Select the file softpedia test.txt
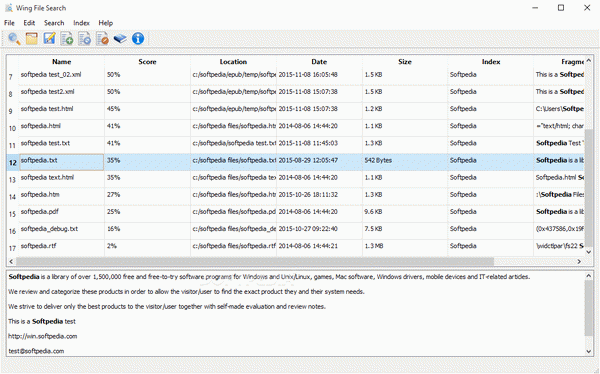The image size is (600, 374). (x=61, y=145)
